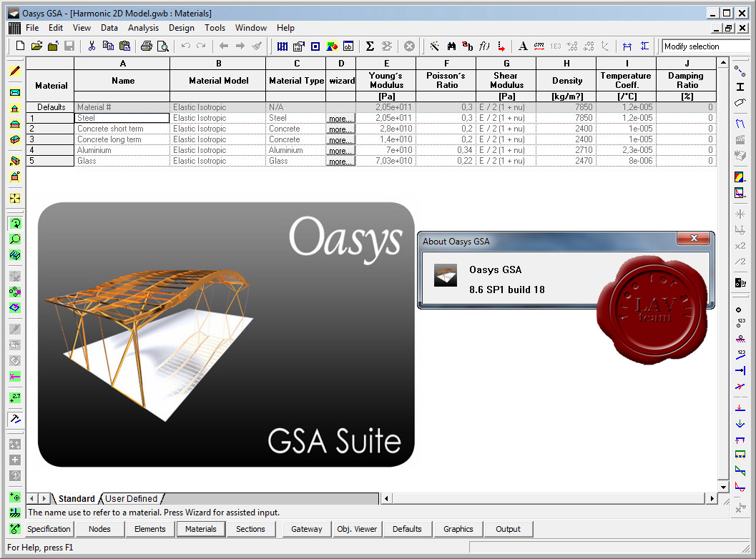Click the binoculars Find icon

tap(451, 46)
